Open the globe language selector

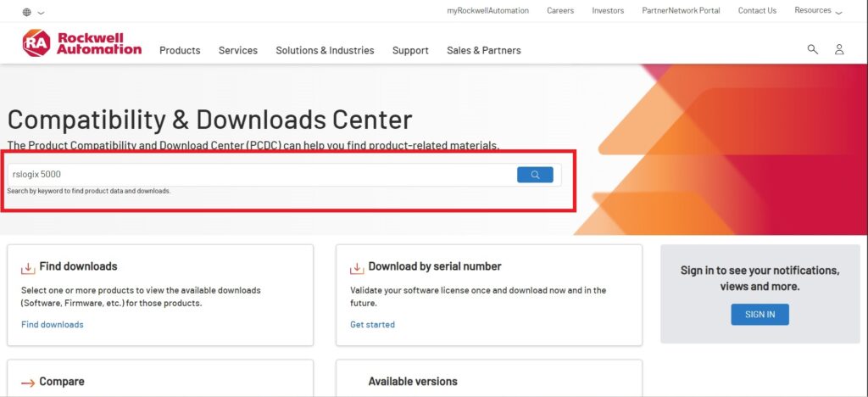[27, 12]
